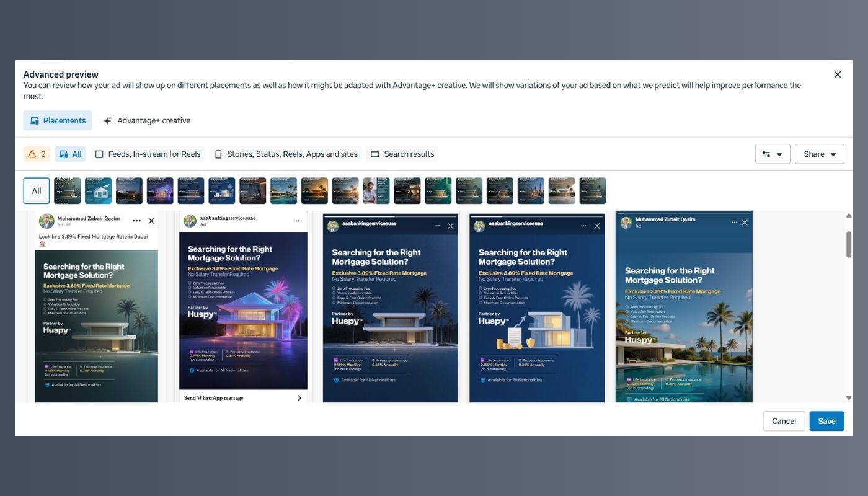Open more options on the daytime pool villa preview
The height and width of the screenshot is (496, 868).
point(735,222)
